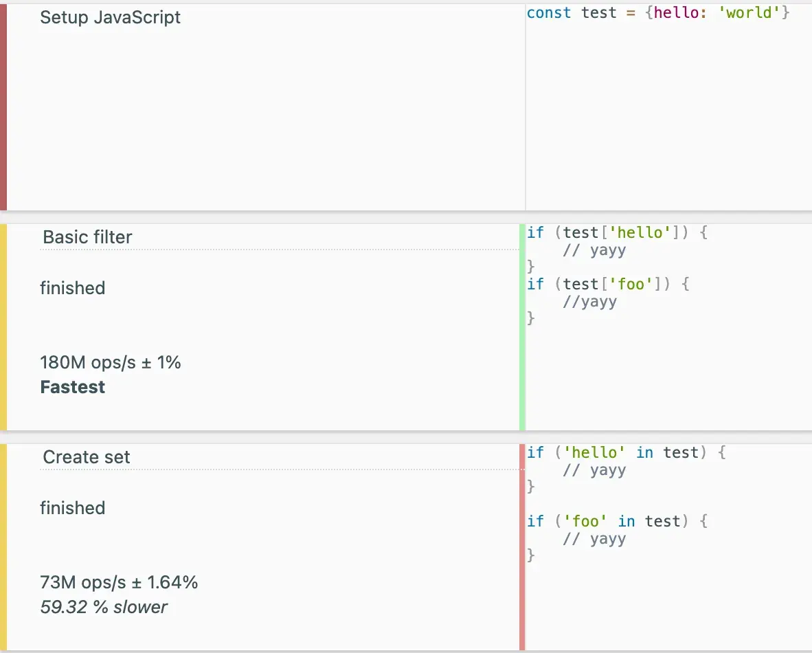Viewport: 812px width, 653px height.
Task: Click the 73M ops/s result text
Action: click(x=118, y=582)
